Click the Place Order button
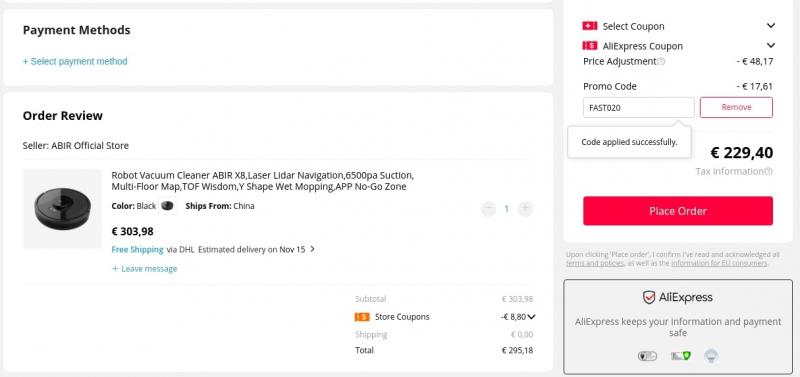Screen dimensions: 800x377 click(x=678, y=211)
